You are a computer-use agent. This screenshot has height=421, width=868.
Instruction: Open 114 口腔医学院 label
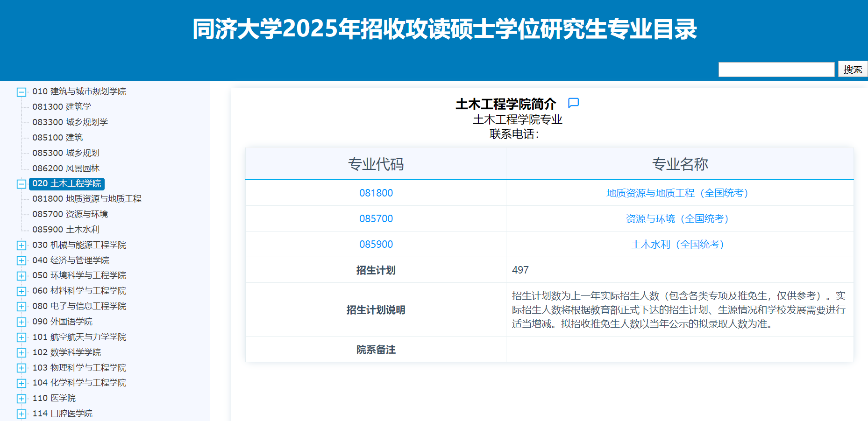[x=63, y=414]
